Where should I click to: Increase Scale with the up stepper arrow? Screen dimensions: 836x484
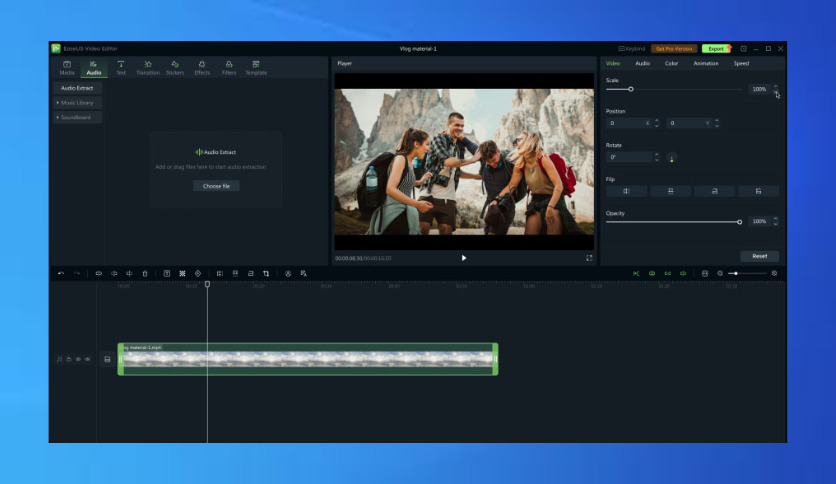[775, 86]
